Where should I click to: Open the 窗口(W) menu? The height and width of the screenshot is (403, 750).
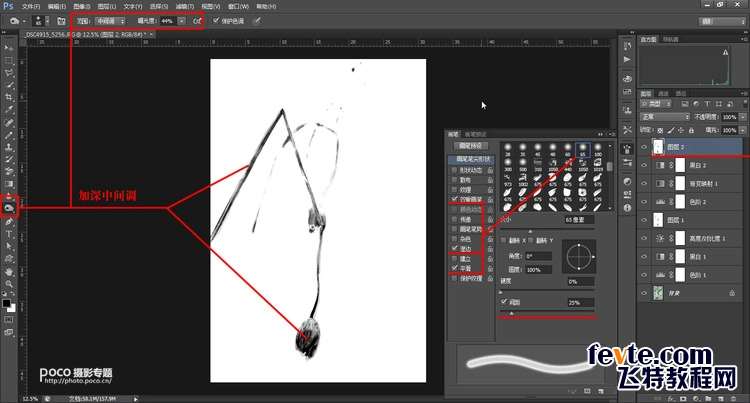[x=238, y=6]
